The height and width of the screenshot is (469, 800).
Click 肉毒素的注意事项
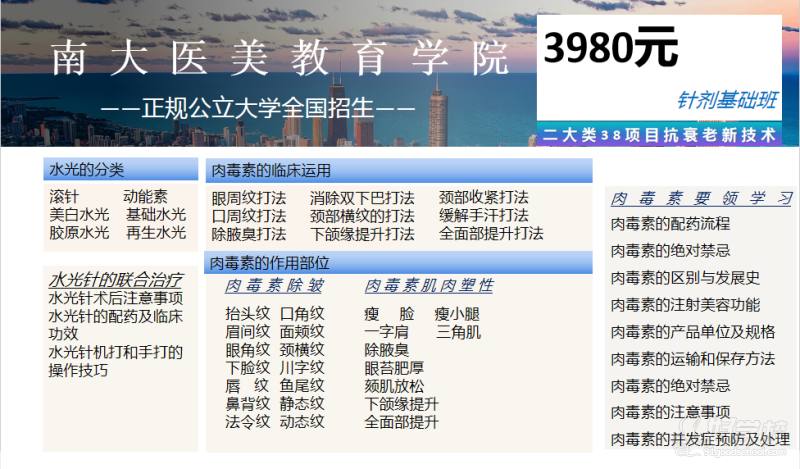tap(670, 412)
